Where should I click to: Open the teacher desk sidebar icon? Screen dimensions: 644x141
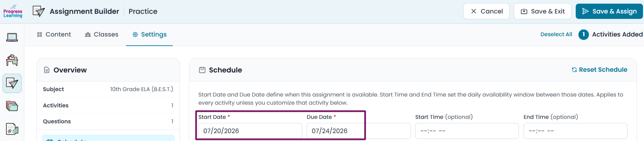[12, 60]
